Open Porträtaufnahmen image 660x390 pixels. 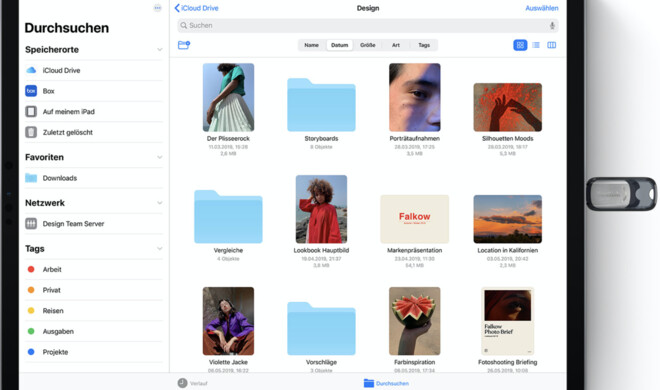[415, 97]
